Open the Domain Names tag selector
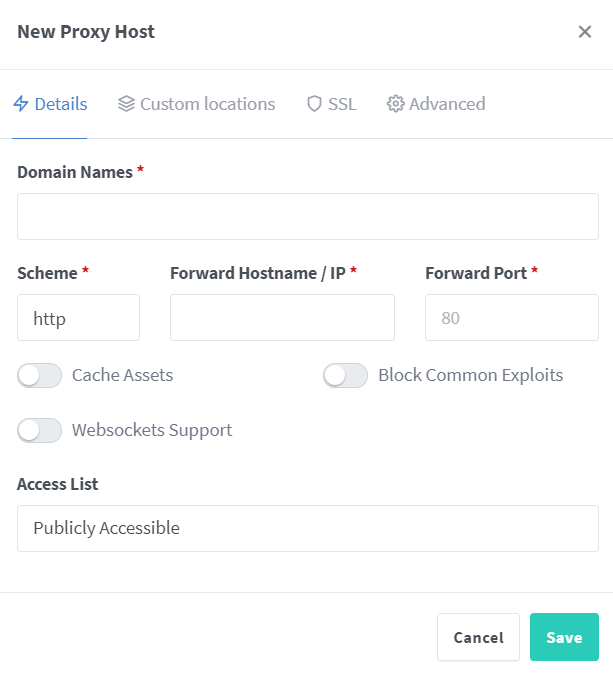The height and width of the screenshot is (676, 613). pyautogui.click(x=308, y=216)
